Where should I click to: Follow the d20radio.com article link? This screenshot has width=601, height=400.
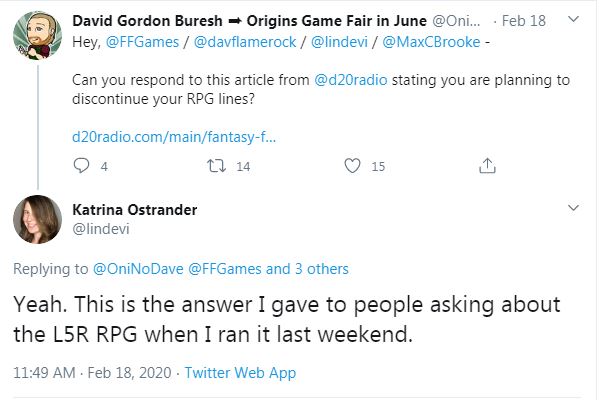click(x=174, y=137)
